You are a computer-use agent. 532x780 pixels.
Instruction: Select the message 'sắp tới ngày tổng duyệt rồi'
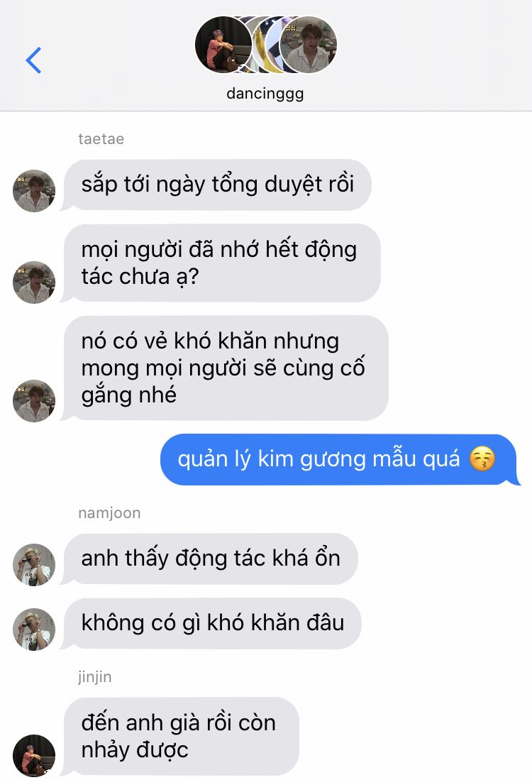(216, 185)
